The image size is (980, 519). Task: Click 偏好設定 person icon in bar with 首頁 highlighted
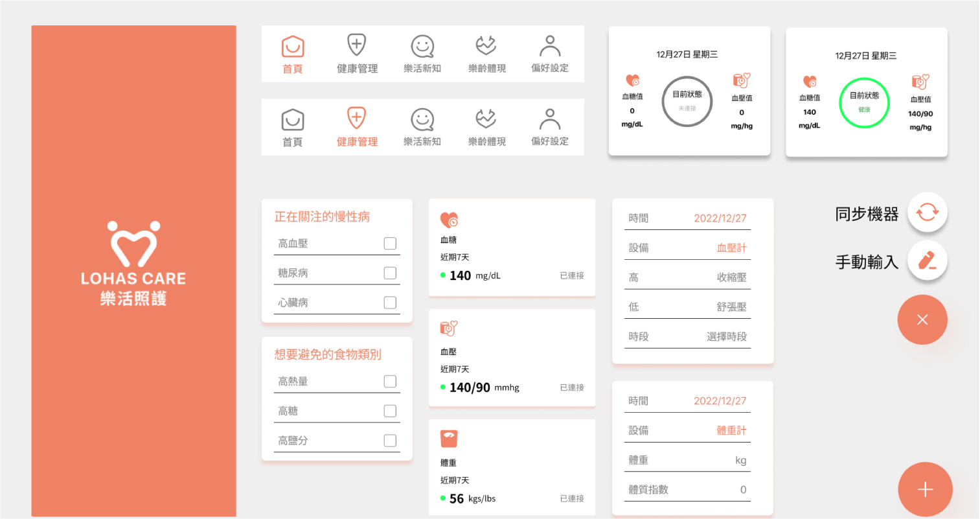pos(550,46)
